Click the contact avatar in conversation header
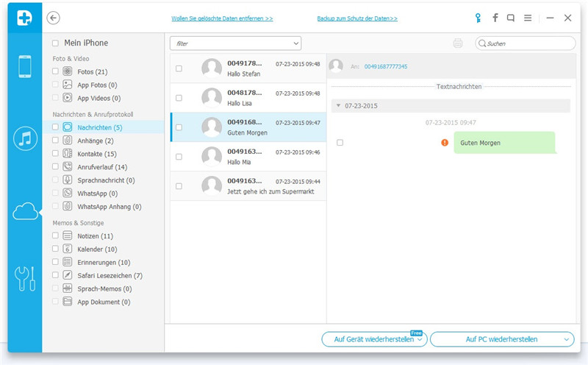The image size is (588, 365). pyautogui.click(x=336, y=66)
